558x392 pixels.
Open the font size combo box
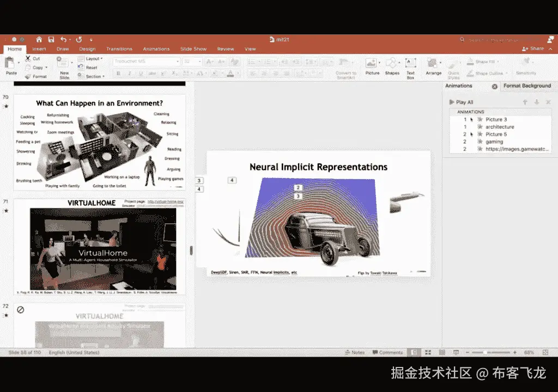coord(192,62)
